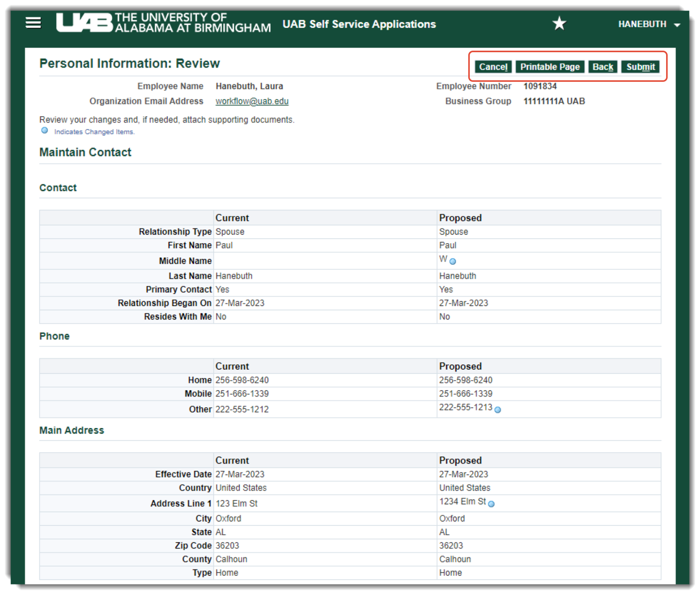
Task: Click the proposed State AL
Action: (x=444, y=532)
